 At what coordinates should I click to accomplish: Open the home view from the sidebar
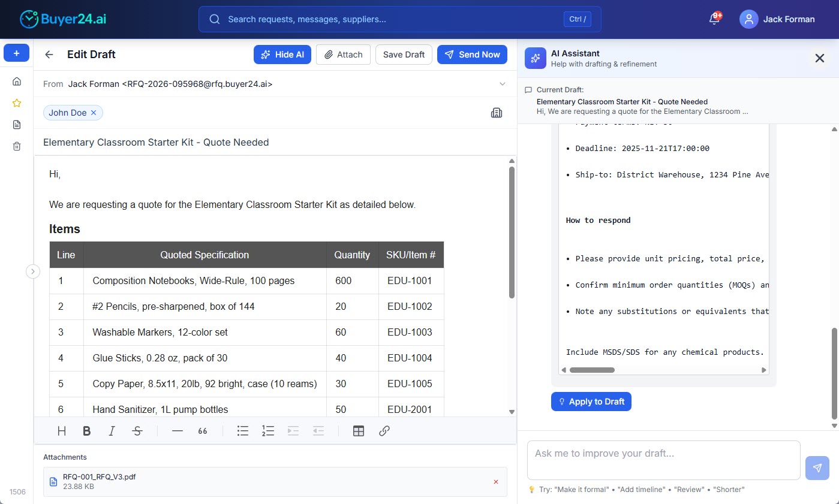(x=16, y=81)
